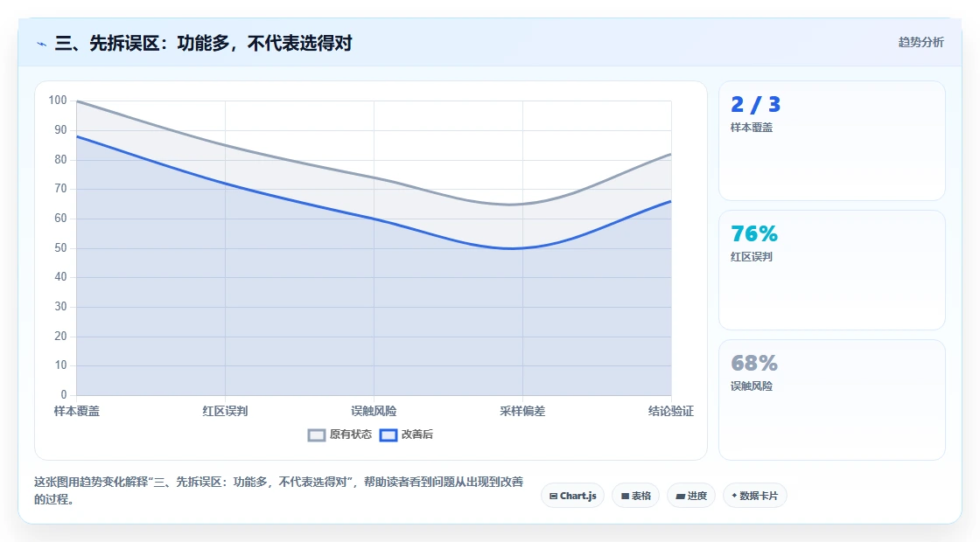The height and width of the screenshot is (542, 980).
Task: Click the lightning icon beside the section title
Action: 42,44
